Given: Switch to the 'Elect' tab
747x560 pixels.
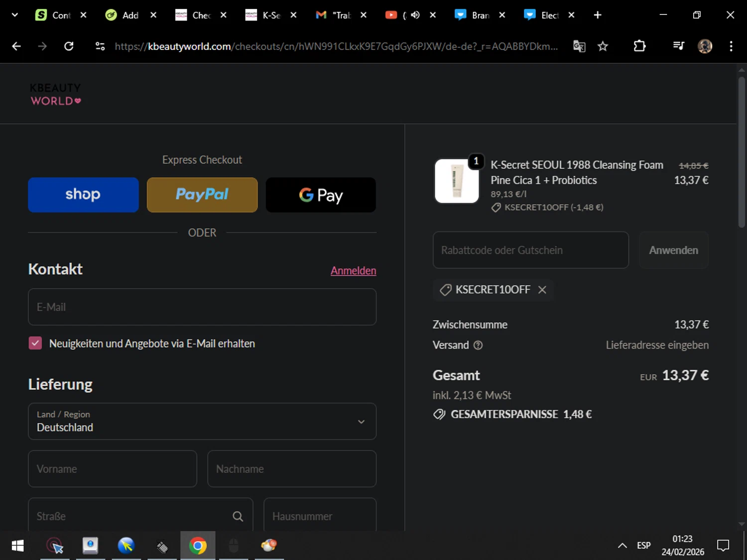Looking at the screenshot, I should (542, 15).
